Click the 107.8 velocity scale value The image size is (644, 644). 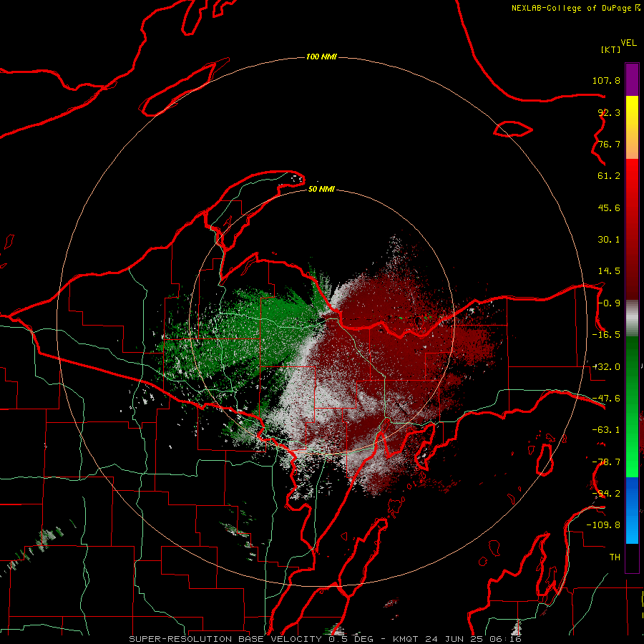[x=606, y=80]
